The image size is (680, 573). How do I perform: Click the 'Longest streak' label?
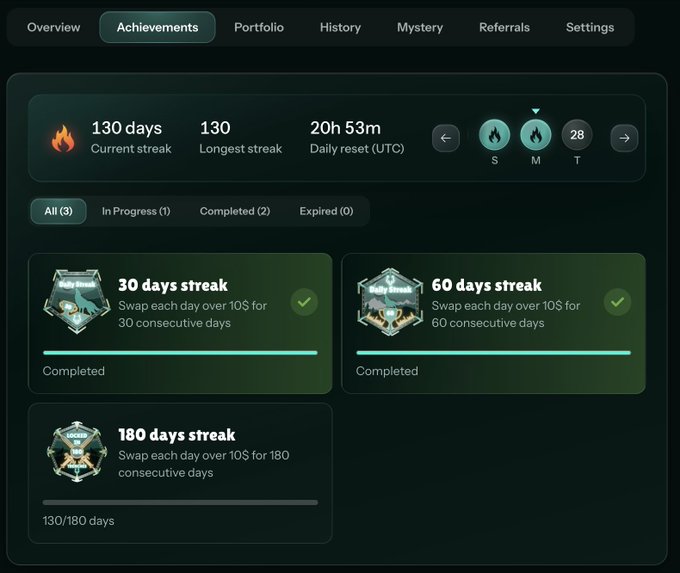tap(241, 149)
